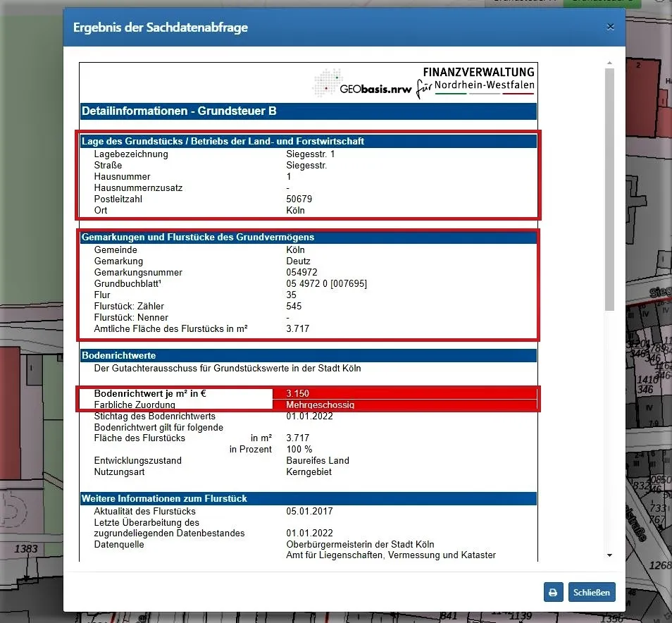Click the Postleitzahl value 50679
Image resolution: width=672 pixels, height=623 pixels.
(x=299, y=199)
